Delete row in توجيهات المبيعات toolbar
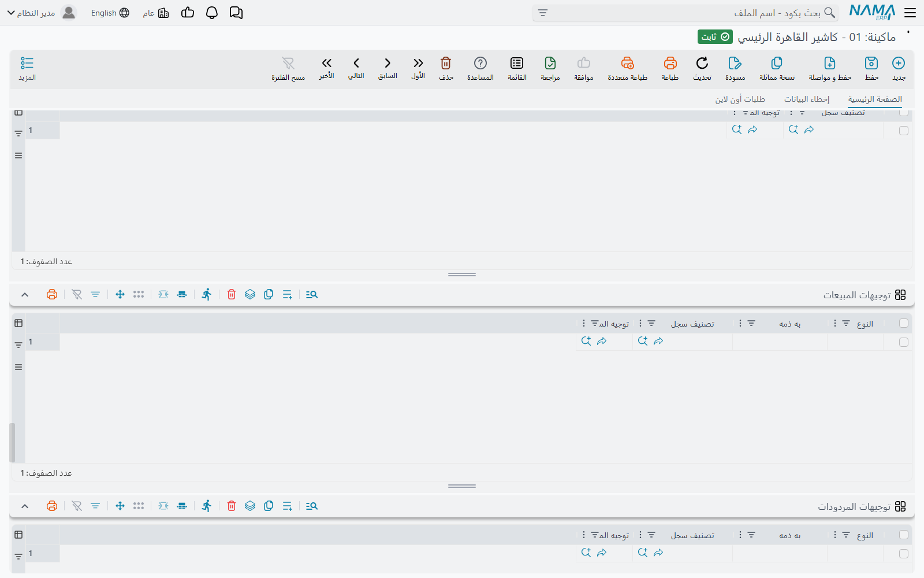This screenshot has width=924, height=578. 232,294
